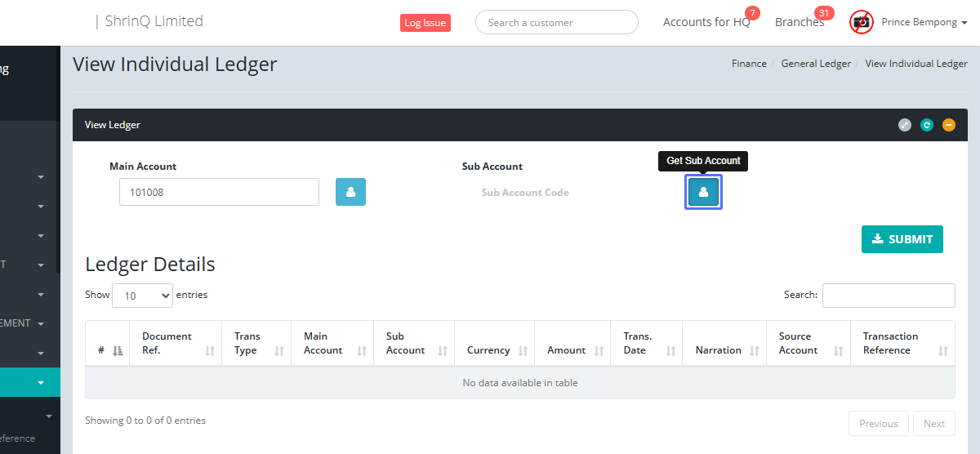
Task: Refresh the View Ledger panel
Action: pyautogui.click(x=927, y=125)
